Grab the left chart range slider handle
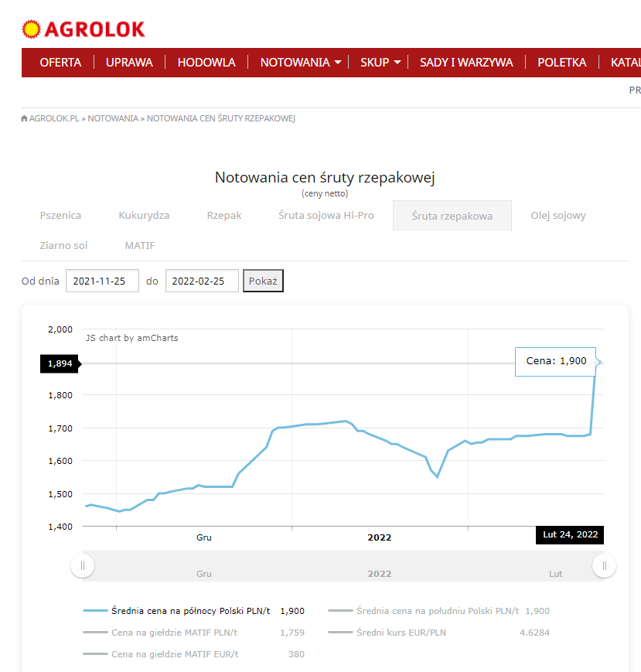This screenshot has width=641, height=672. click(83, 566)
